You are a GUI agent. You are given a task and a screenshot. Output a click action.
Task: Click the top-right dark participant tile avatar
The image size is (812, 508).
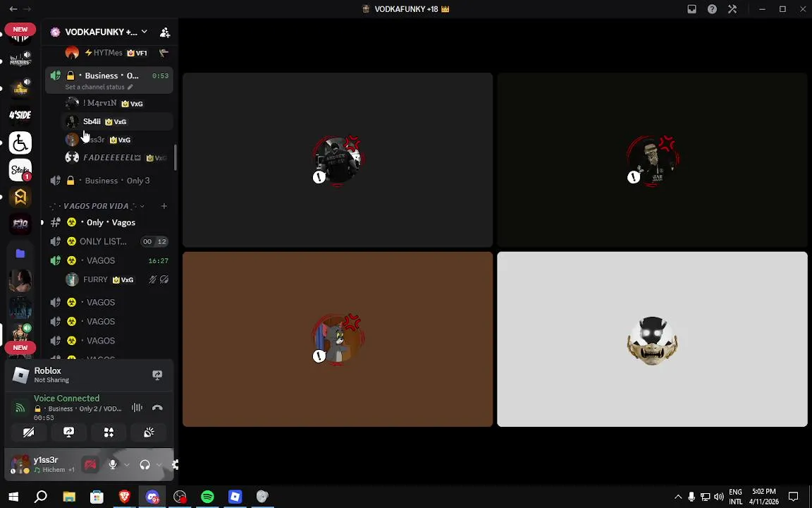[x=652, y=160]
